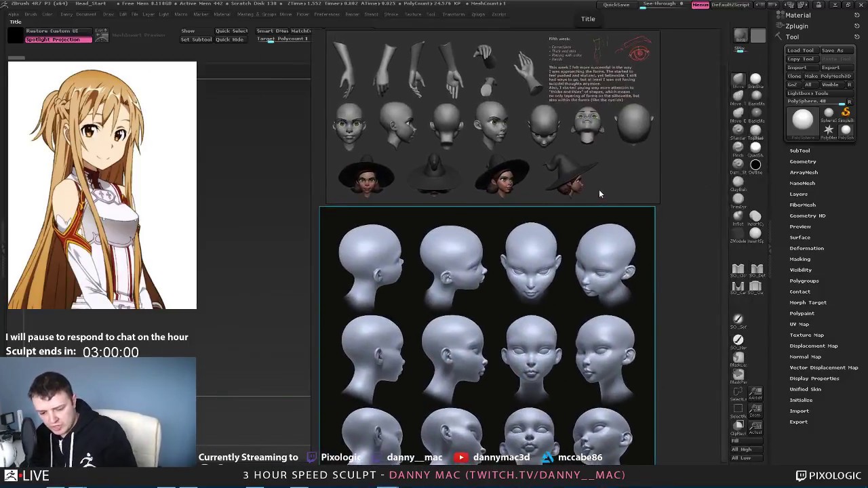Click the QuickSave button

616,5
